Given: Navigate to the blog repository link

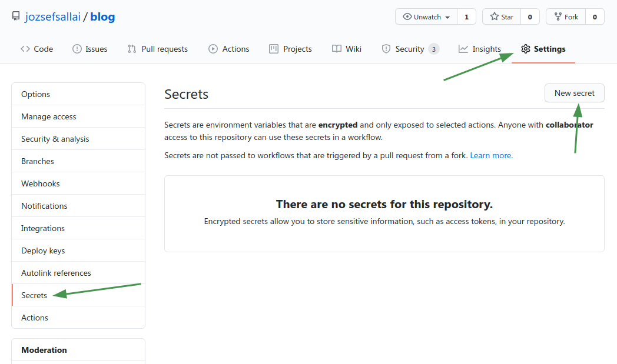Looking at the screenshot, I should (x=102, y=16).
